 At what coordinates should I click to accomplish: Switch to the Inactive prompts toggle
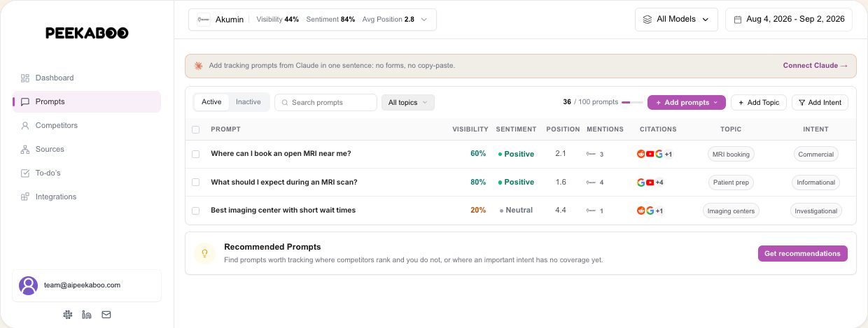(x=248, y=102)
